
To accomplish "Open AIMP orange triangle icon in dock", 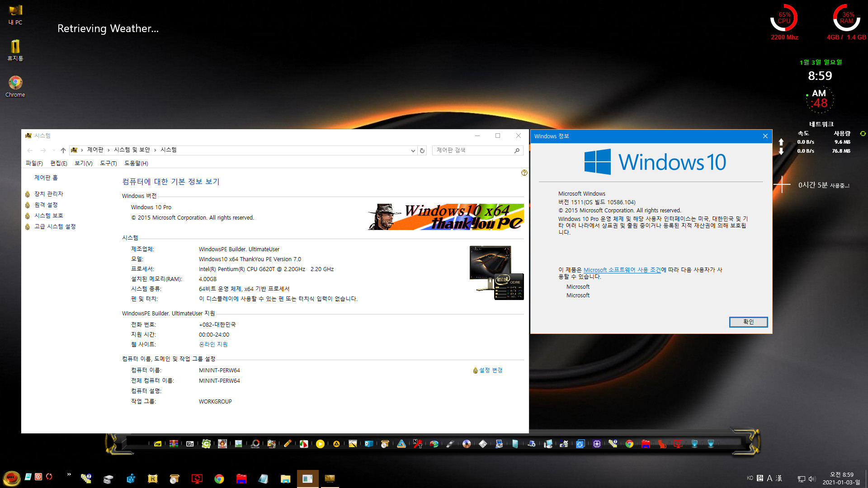I will [336, 444].
